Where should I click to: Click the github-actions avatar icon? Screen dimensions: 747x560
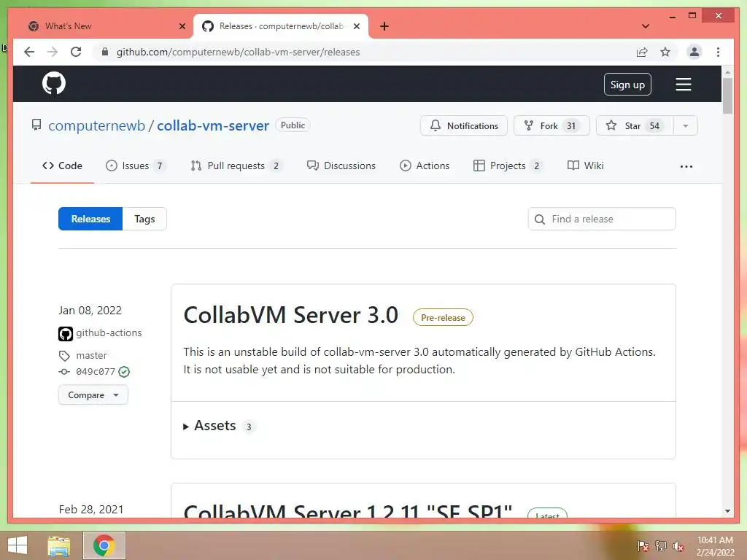(65, 333)
